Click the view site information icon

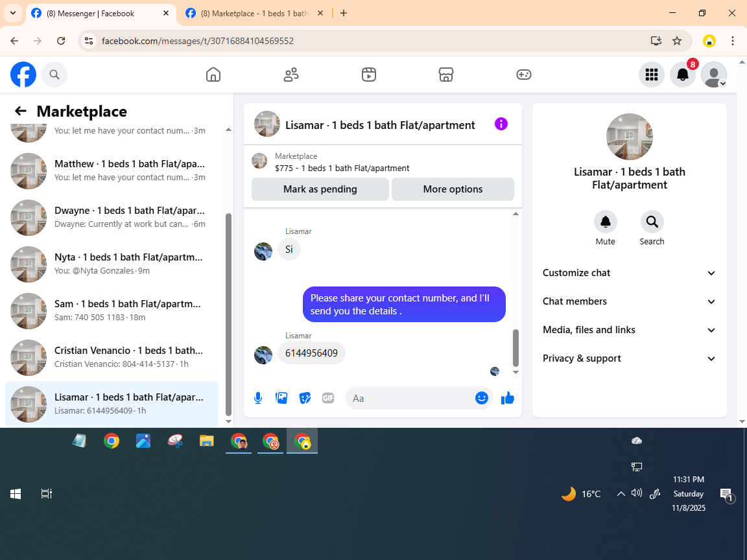(89, 41)
